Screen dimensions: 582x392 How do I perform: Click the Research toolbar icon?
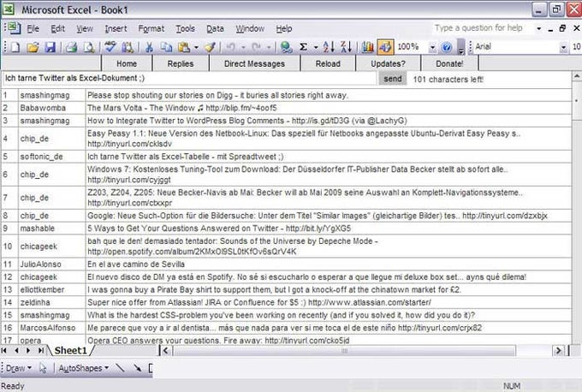click(128, 47)
